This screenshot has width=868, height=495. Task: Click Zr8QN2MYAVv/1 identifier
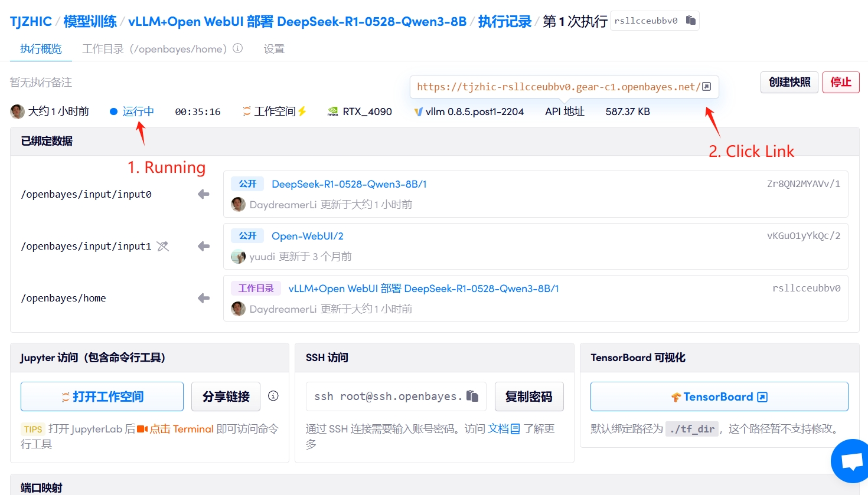804,184
